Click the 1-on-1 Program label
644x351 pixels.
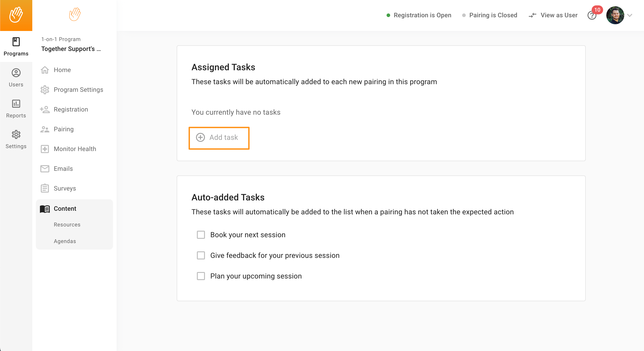tap(61, 39)
